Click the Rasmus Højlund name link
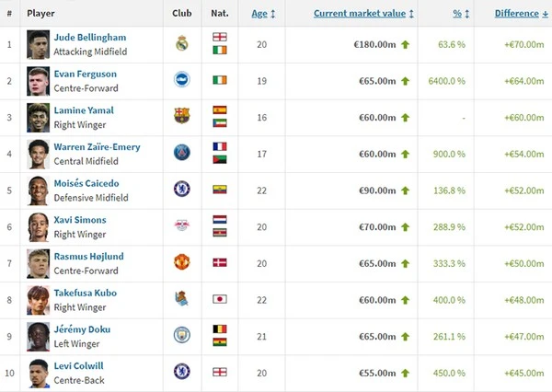The width and height of the screenshot is (552, 392). click(88, 257)
